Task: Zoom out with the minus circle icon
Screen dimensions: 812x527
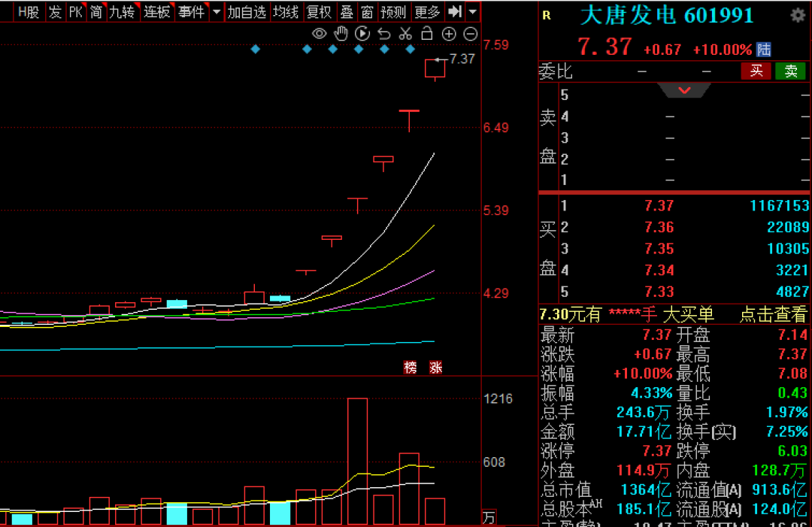Action: coord(470,34)
